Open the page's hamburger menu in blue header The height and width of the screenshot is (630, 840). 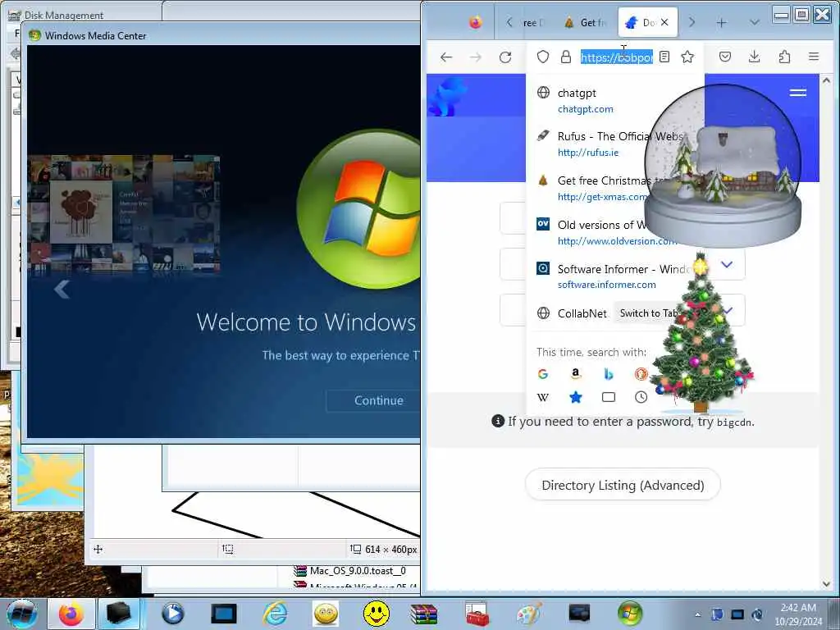tap(797, 94)
